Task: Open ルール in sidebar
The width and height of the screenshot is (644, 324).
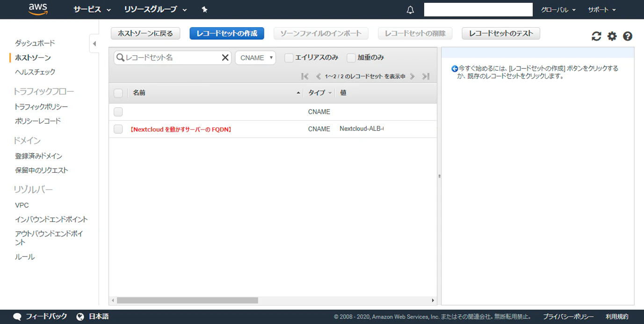Action: 25,257
